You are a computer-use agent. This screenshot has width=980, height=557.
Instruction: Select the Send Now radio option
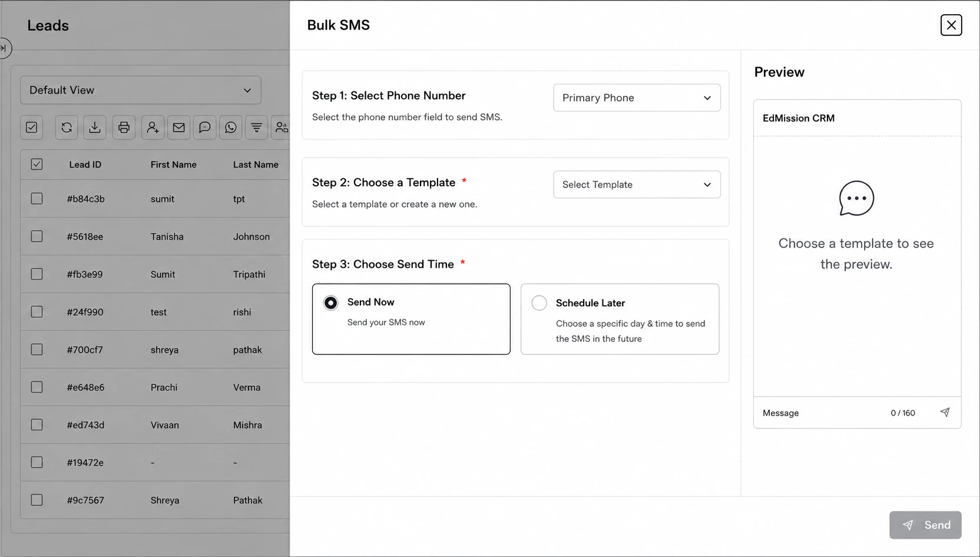click(x=331, y=303)
